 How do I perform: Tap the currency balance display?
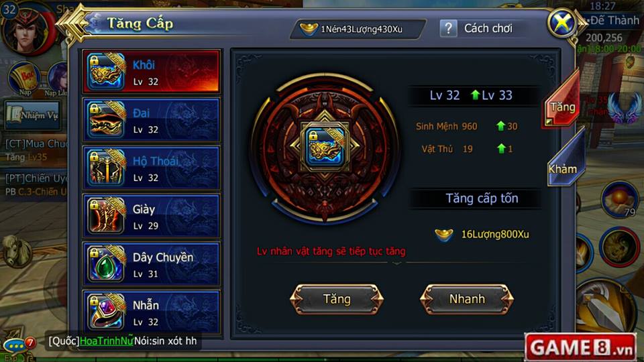point(358,29)
